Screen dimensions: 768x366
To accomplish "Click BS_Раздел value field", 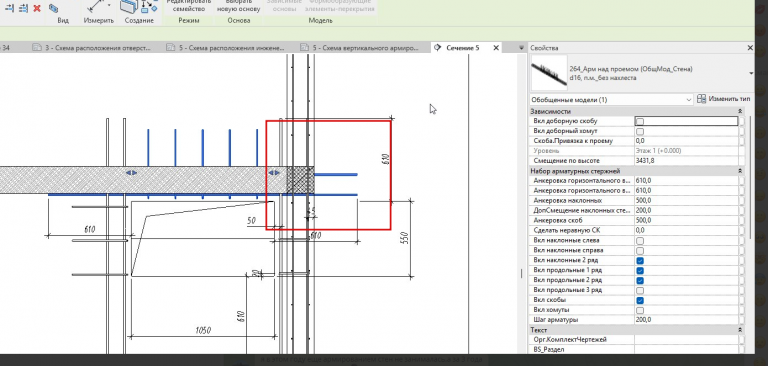I will (686, 350).
